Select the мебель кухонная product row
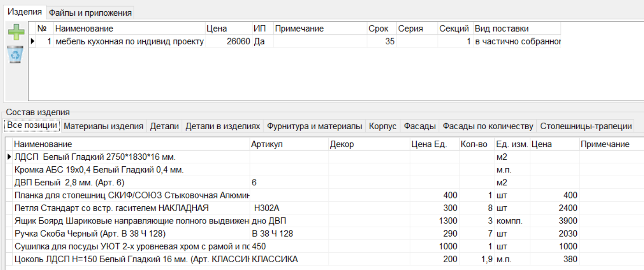 (129, 41)
